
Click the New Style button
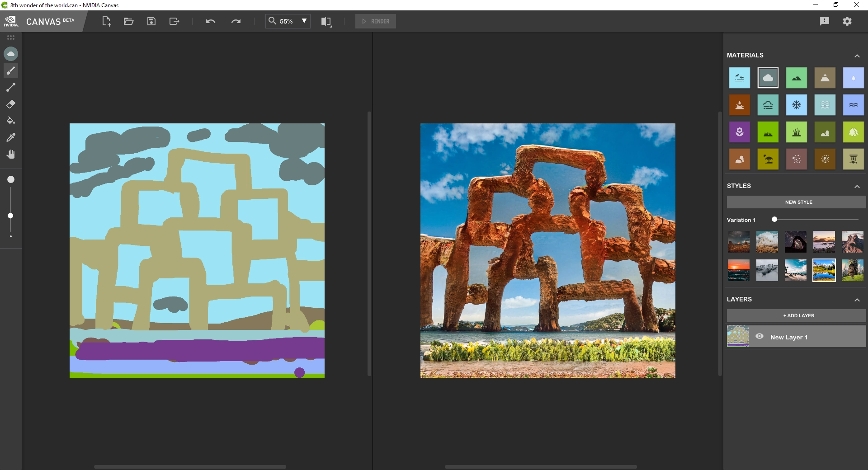(x=797, y=202)
